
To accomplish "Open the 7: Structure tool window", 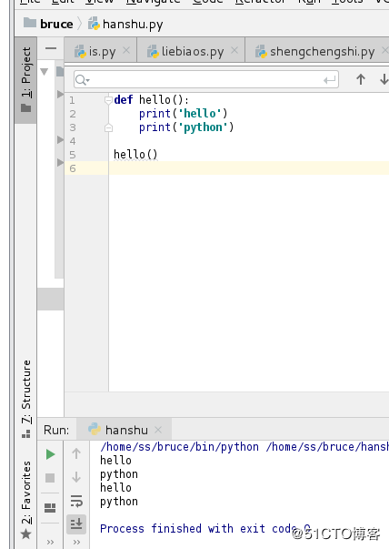I will point(26,399).
